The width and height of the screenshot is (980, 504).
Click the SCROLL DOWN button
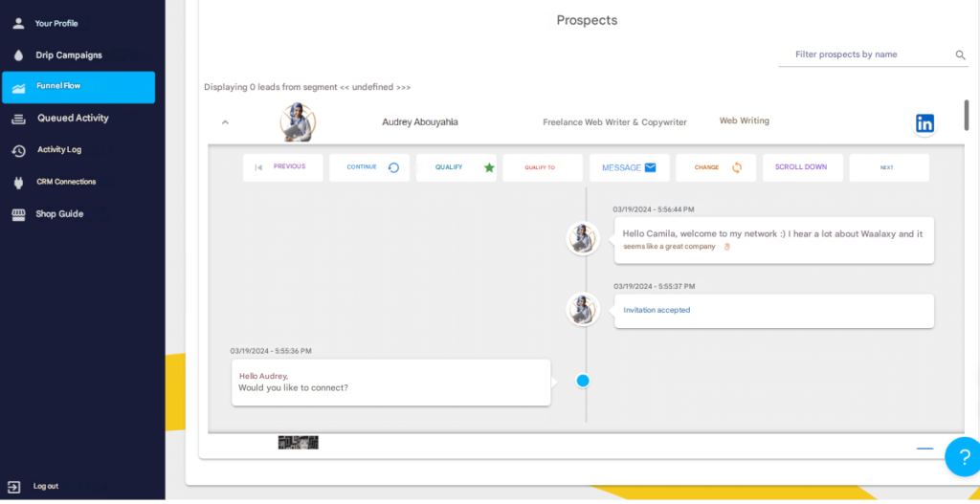803,167
